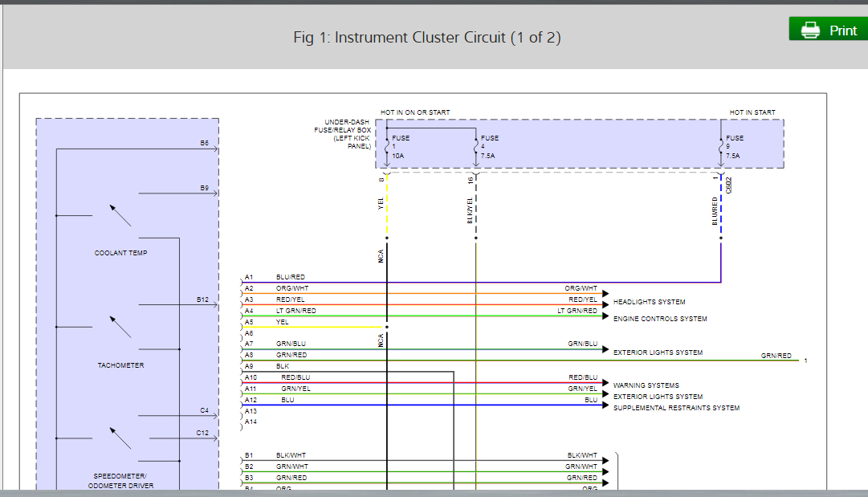Click the arrowhead pointing to Warning Systems
868x497 pixels.
pyautogui.click(x=606, y=384)
